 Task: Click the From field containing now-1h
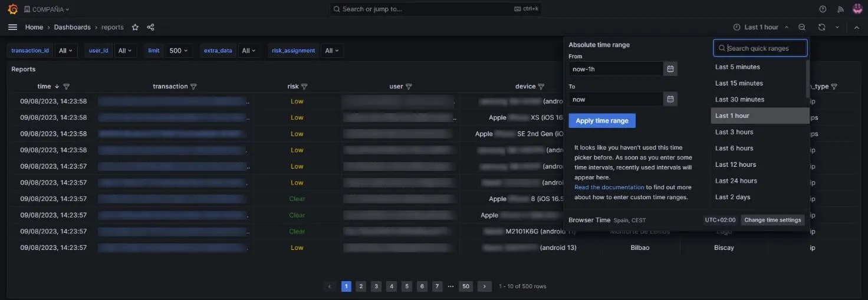point(616,69)
